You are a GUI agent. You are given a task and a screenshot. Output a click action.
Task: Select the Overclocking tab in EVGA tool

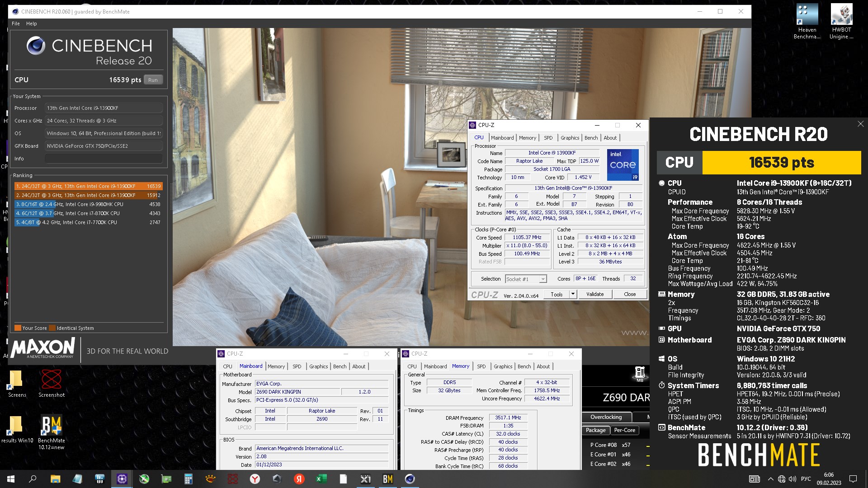[606, 417]
